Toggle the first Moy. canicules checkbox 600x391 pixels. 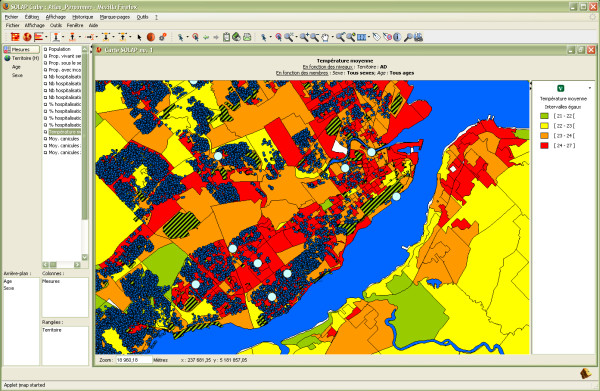[x=46, y=139]
